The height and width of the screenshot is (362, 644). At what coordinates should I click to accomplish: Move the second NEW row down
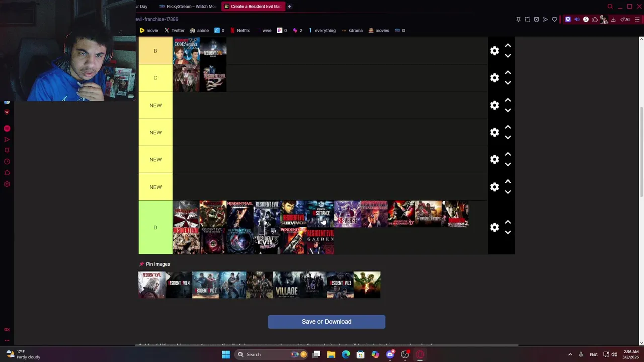tap(508, 137)
